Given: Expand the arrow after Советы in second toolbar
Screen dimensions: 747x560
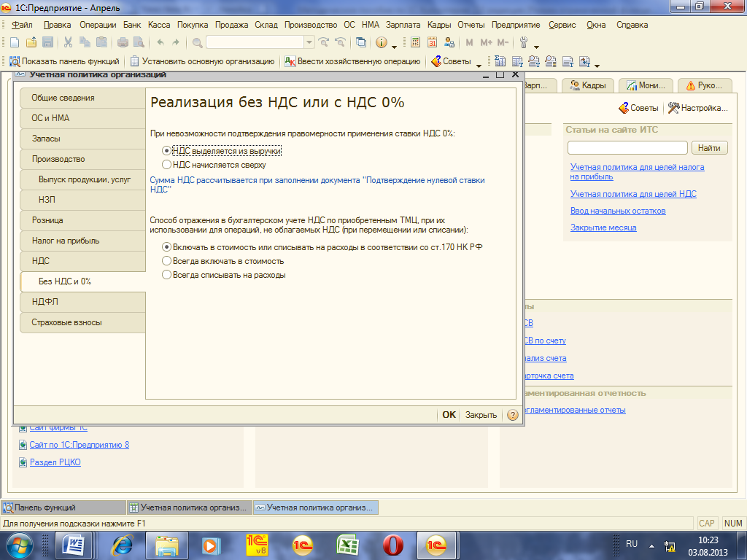Looking at the screenshot, I should pyautogui.click(x=479, y=65).
